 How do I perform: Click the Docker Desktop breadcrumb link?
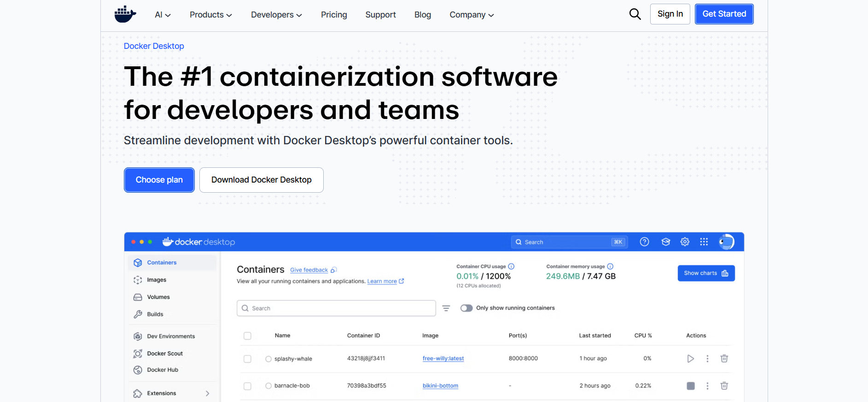(154, 46)
